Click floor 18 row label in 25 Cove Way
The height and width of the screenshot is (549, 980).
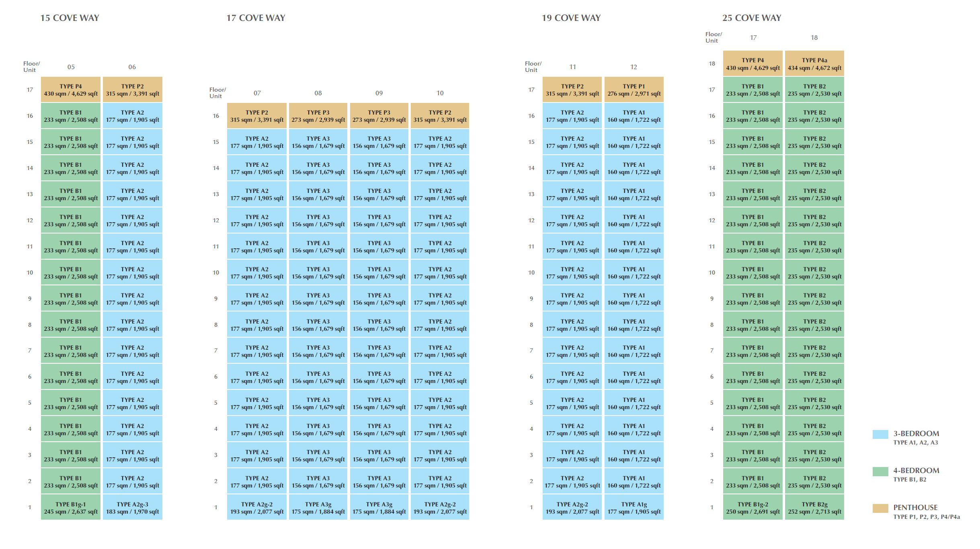(712, 64)
